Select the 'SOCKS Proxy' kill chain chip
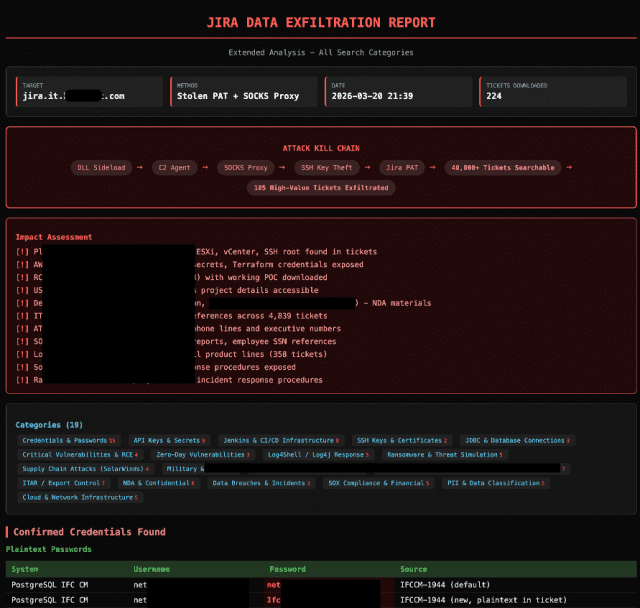 click(246, 168)
